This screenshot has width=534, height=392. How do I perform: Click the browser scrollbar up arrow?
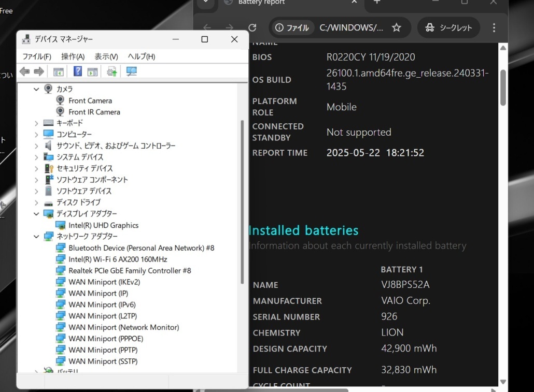[503, 48]
